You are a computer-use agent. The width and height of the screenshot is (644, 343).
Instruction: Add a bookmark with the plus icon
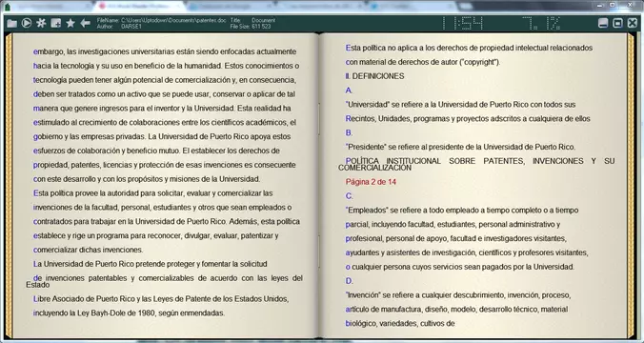click(56, 23)
